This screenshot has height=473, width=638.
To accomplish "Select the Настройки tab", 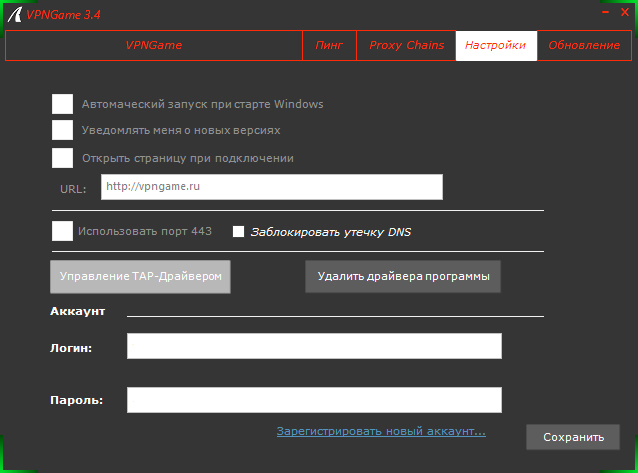I will (496, 45).
